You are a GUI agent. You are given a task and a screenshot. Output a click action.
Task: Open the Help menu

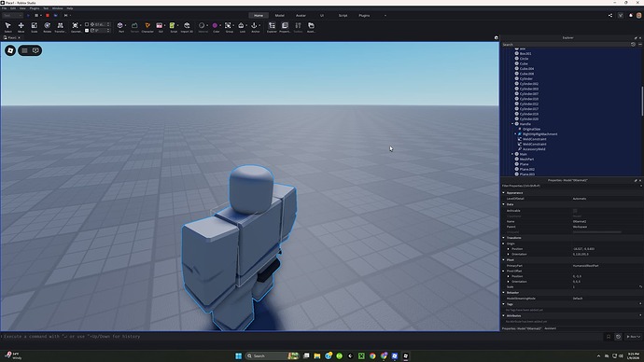tap(70, 8)
